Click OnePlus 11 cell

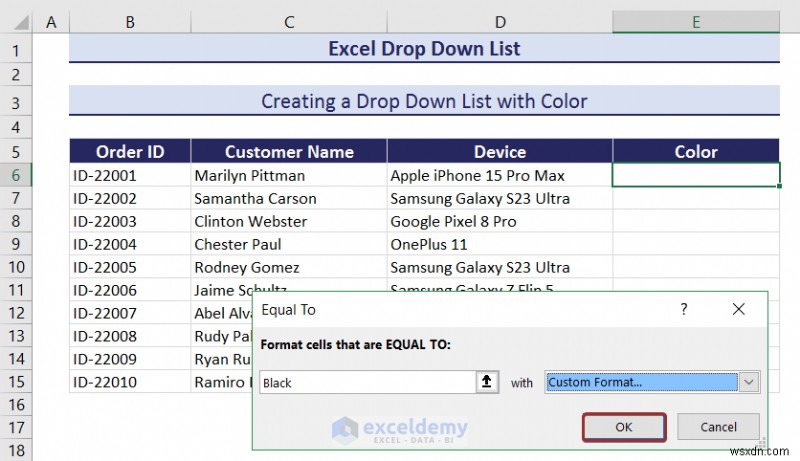point(500,244)
